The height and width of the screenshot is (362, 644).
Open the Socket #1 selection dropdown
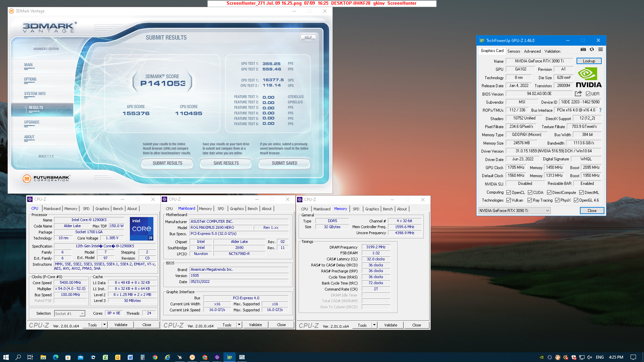click(70, 314)
